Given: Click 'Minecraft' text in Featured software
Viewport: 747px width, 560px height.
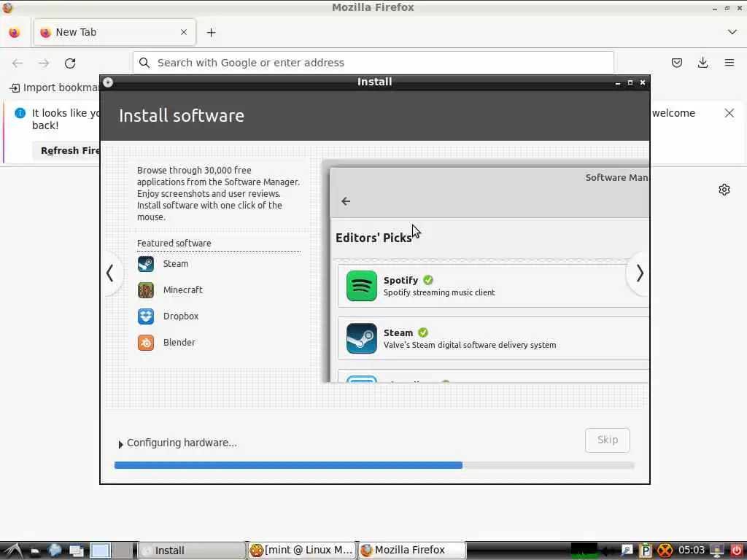Looking at the screenshot, I should point(183,290).
